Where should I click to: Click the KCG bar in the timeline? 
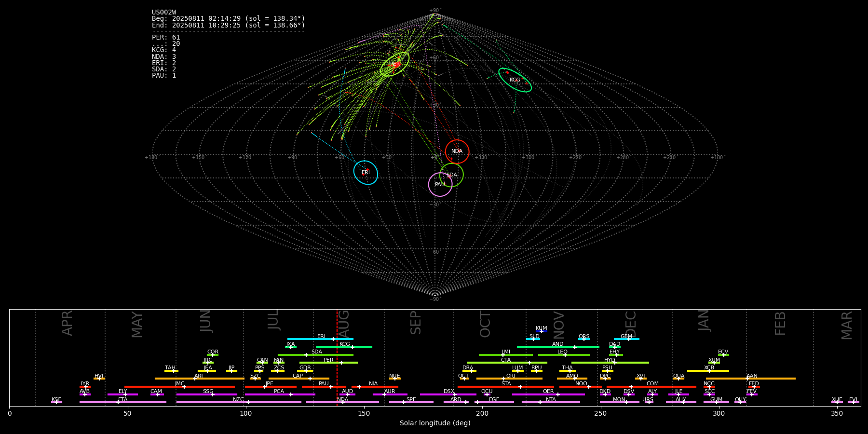[344, 347]
